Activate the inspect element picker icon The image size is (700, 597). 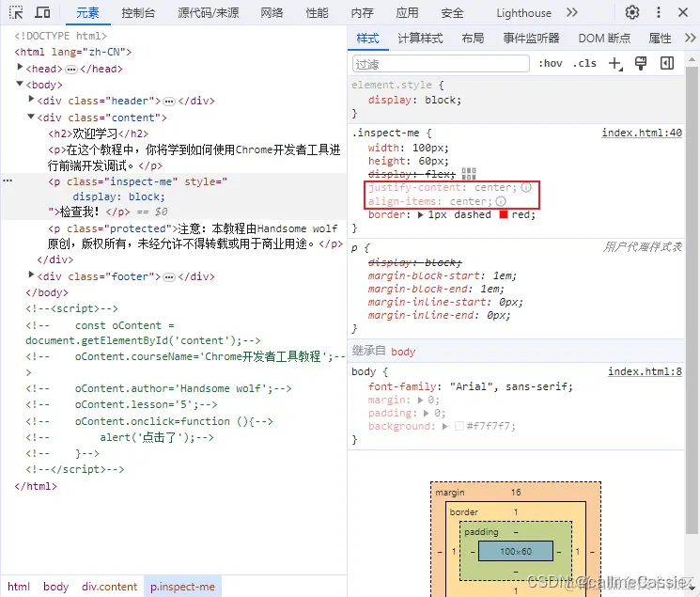coord(16,12)
